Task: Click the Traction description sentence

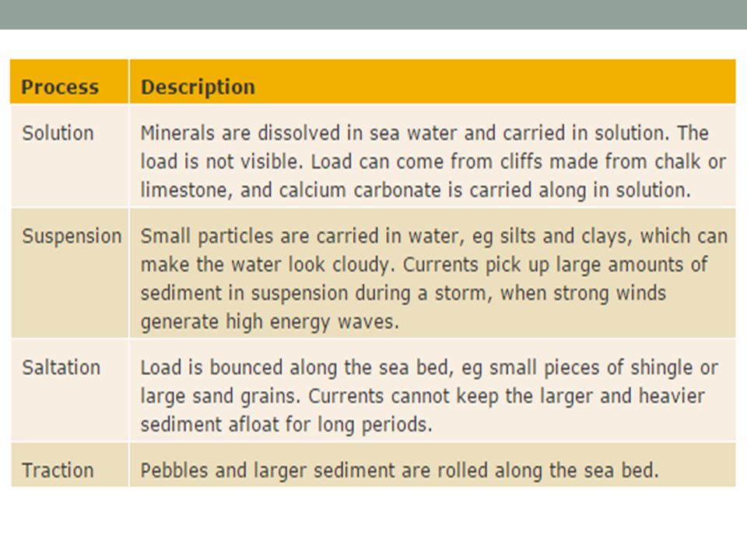Action: [x=399, y=471]
